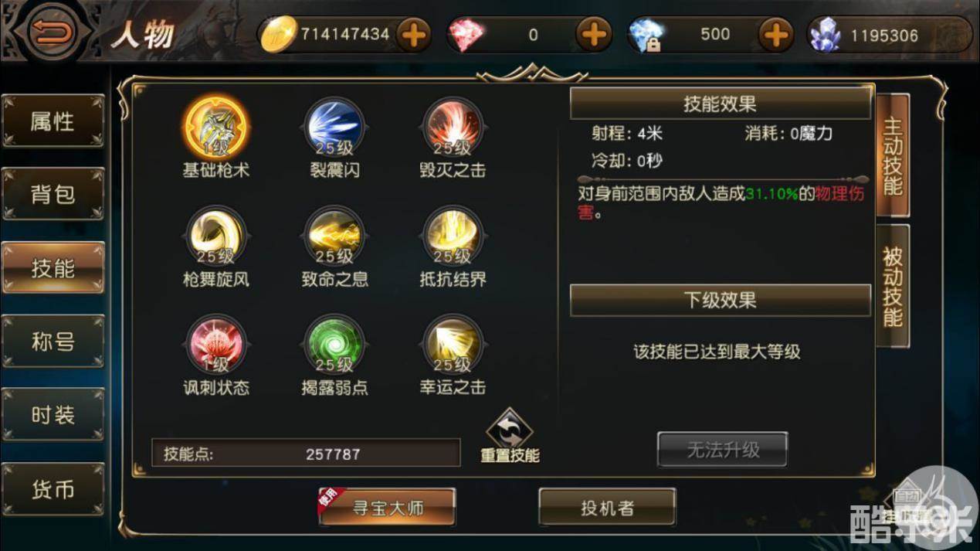Open the 背包 inventory menu
The height and width of the screenshot is (551, 980).
53,194
